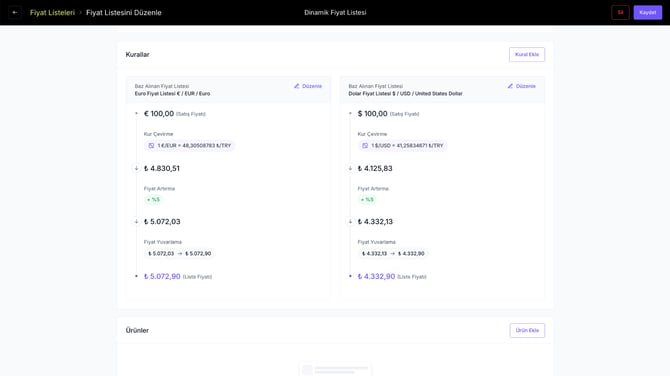Add a rule with Kural Ekle
This screenshot has height=376, width=670.
pyautogui.click(x=527, y=54)
